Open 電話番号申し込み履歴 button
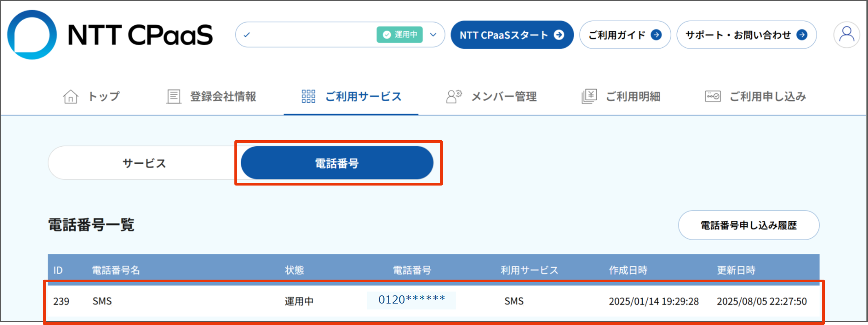The height and width of the screenshot is (325, 868). pos(749,225)
